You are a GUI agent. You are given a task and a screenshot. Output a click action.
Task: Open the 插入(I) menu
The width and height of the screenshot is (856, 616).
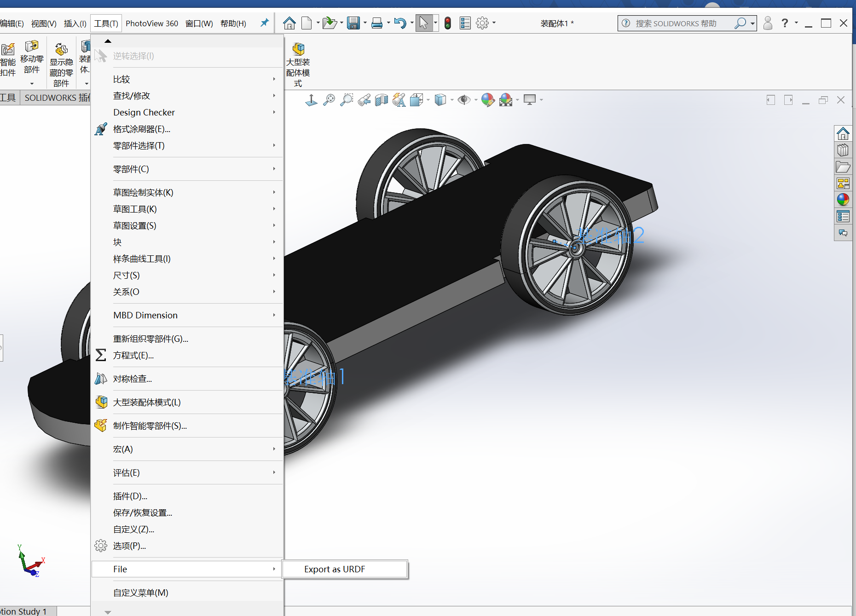(75, 23)
